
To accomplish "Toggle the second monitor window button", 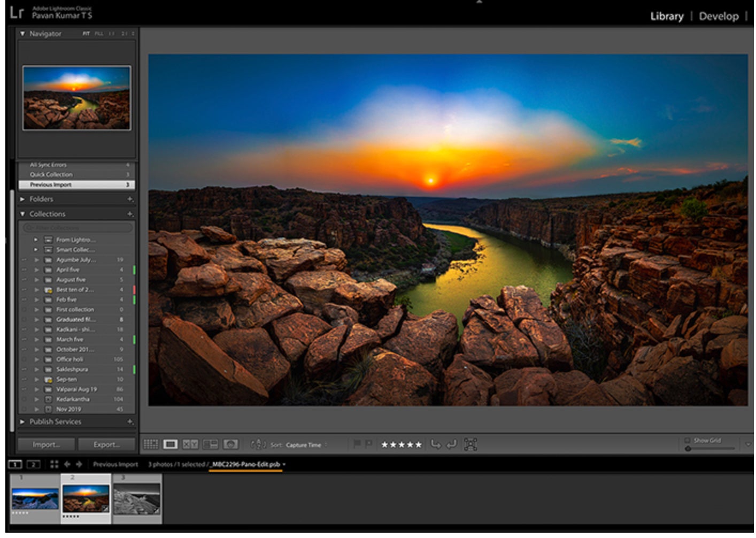I will (33, 464).
